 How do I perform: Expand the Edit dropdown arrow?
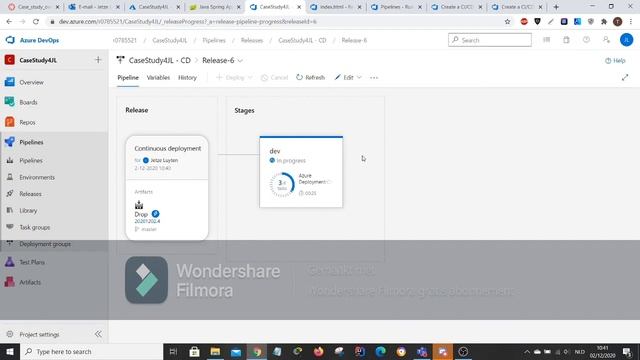[359, 78]
